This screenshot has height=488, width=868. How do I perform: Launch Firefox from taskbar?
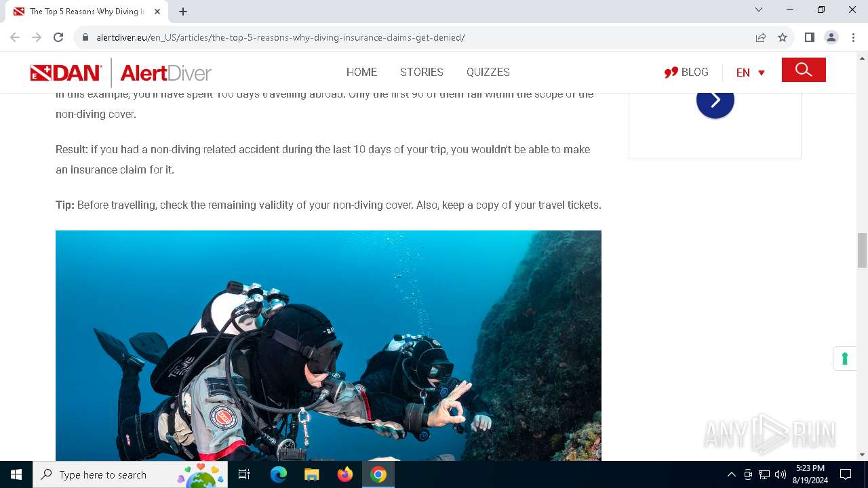click(345, 474)
